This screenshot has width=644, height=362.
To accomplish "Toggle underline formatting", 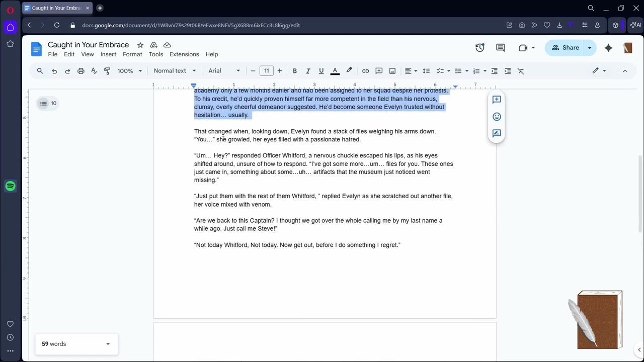I will coord(321,71).
